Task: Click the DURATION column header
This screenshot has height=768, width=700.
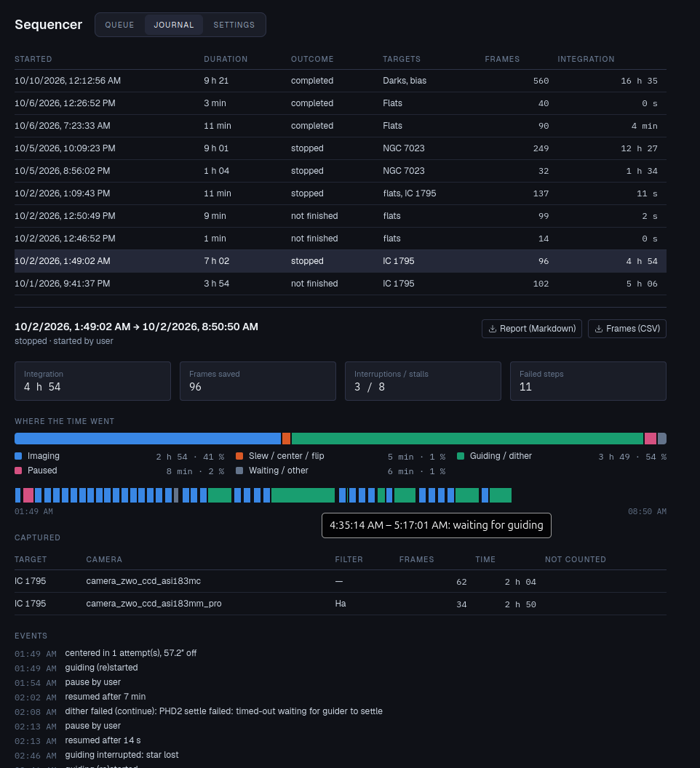Action: 226,59
